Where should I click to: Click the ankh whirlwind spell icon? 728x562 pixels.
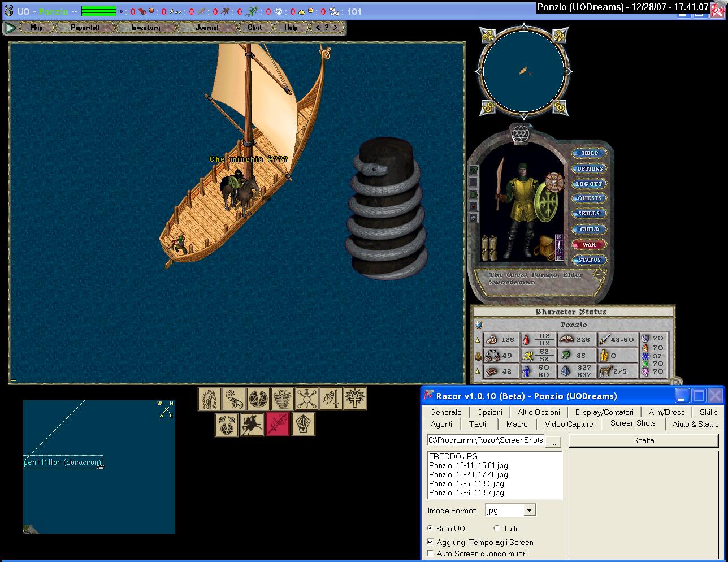(x=282, y=399)
